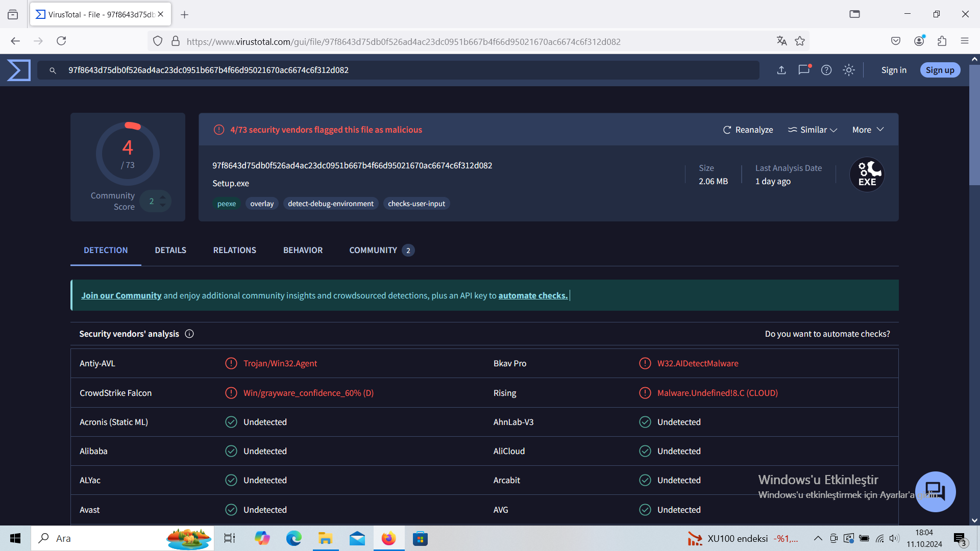Open the notifications chat icon
980x551 pixels.
click(x=804, y=70)
